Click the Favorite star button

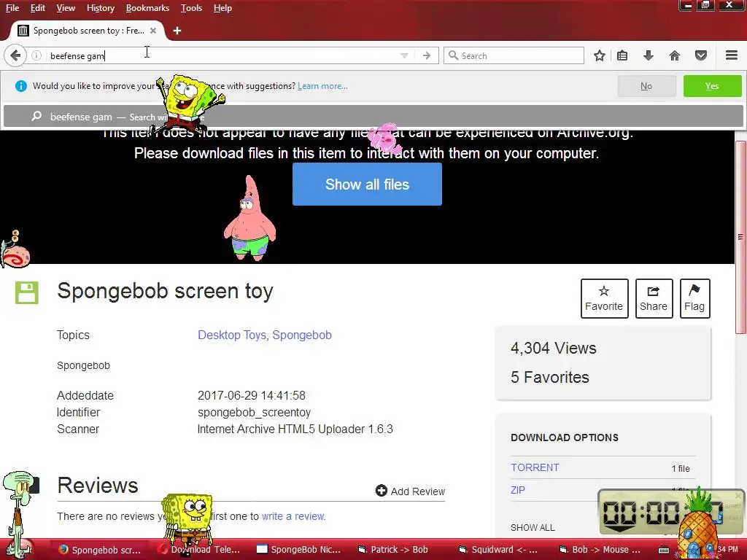pos(604,298)
